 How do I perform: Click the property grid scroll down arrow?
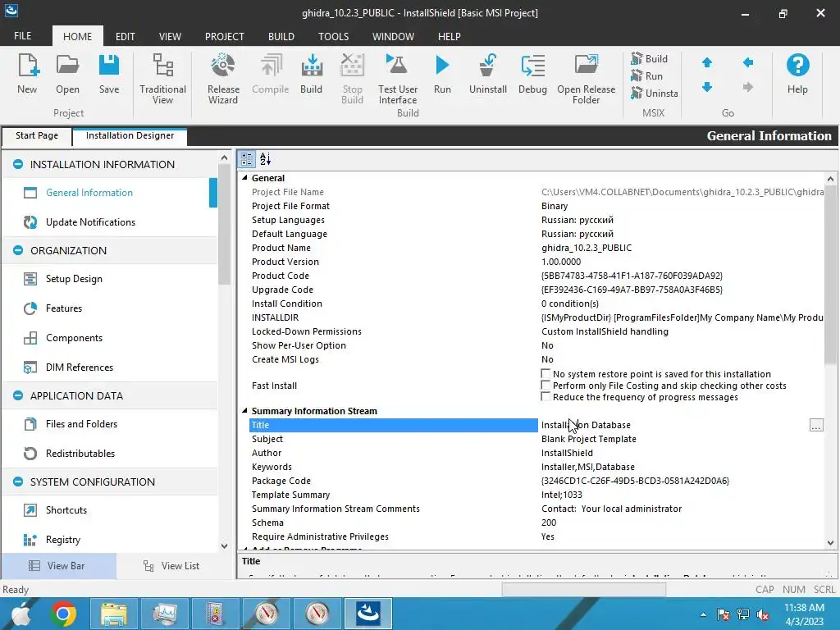(830, 543)
